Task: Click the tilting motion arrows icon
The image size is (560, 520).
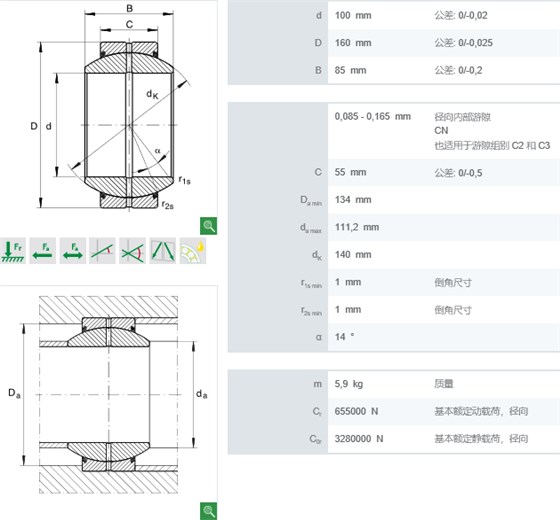Action: point(162,251)
